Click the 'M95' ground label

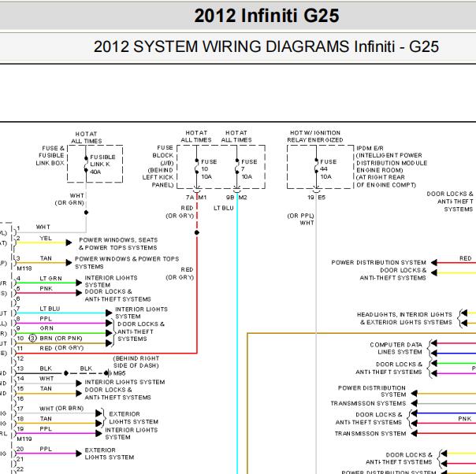[x=119, y=373]
